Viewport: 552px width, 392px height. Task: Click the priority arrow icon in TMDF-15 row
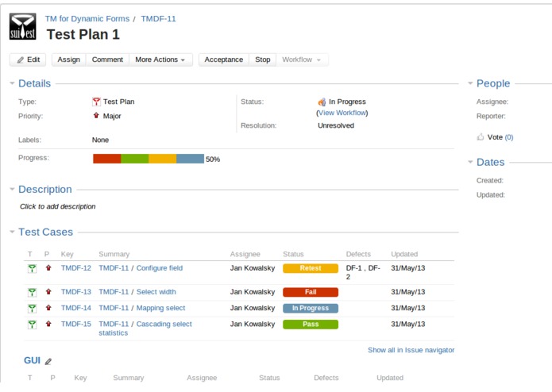point(48,324)
